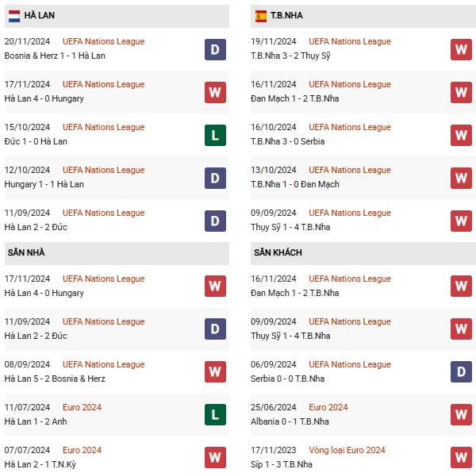The image size is (476, 473).
Task: Click the T.B.Nha 3-0 Serbia match result
Action: coord(287,141)
